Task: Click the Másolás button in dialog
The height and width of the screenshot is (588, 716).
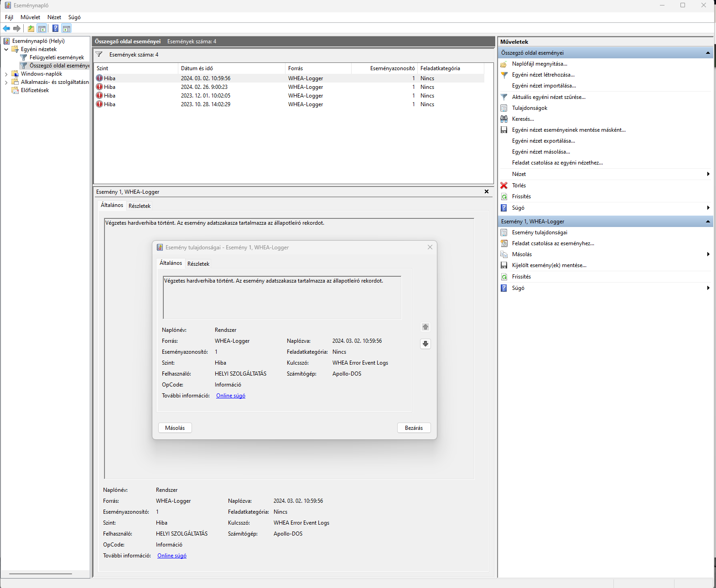Action: pyautogui.click(x=175, y=428)
